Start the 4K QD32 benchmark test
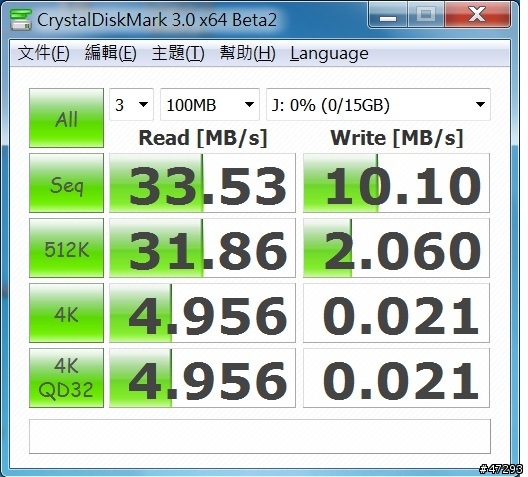 point(66,378)
